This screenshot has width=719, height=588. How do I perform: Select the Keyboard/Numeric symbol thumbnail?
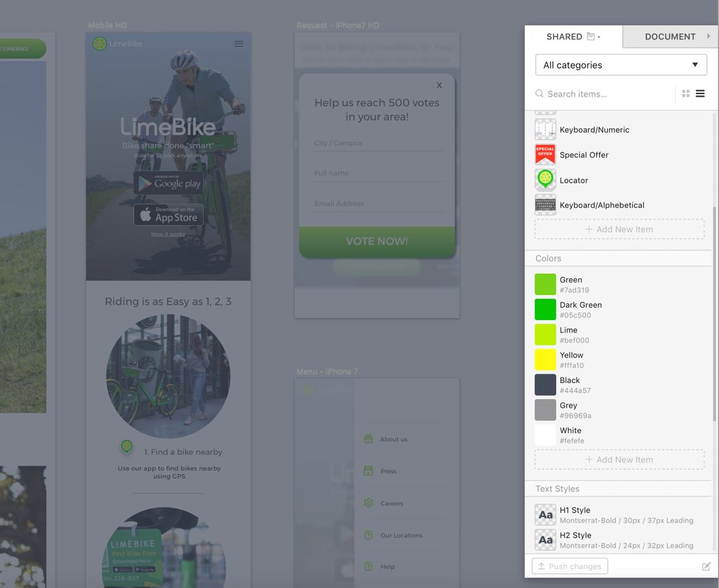(545, 130)
